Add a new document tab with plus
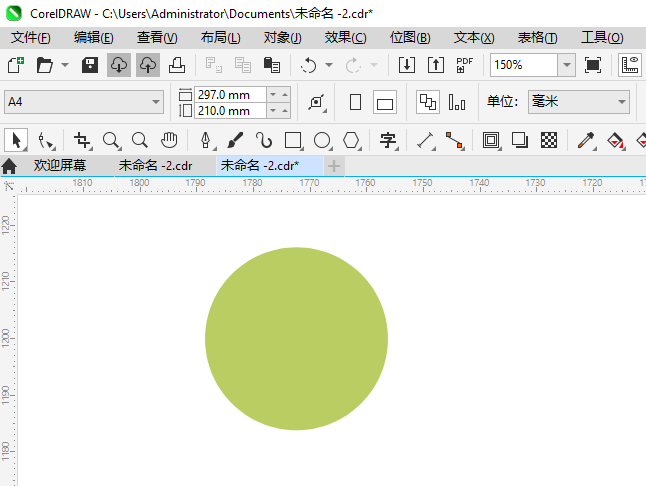The image size is (646, 486). [334, 166]
